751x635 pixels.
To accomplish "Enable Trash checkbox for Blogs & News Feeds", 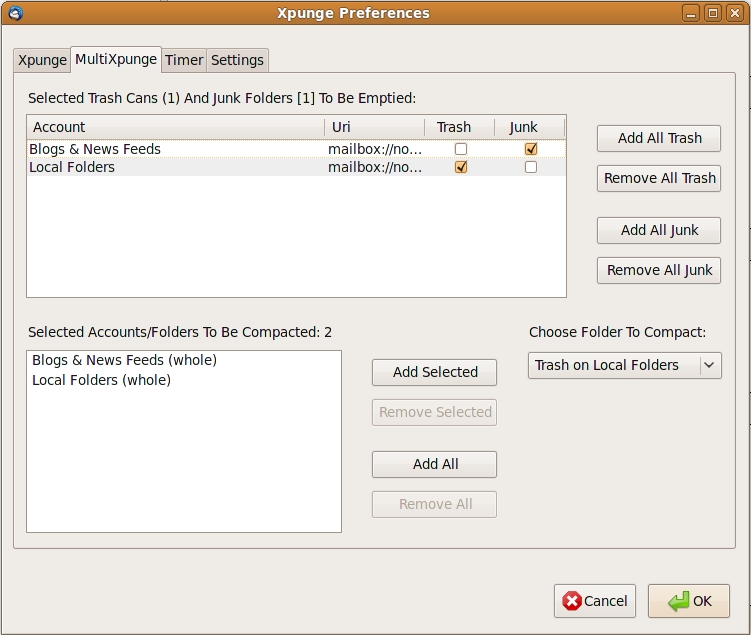I will pyautogui.click(x=460, y=149).
